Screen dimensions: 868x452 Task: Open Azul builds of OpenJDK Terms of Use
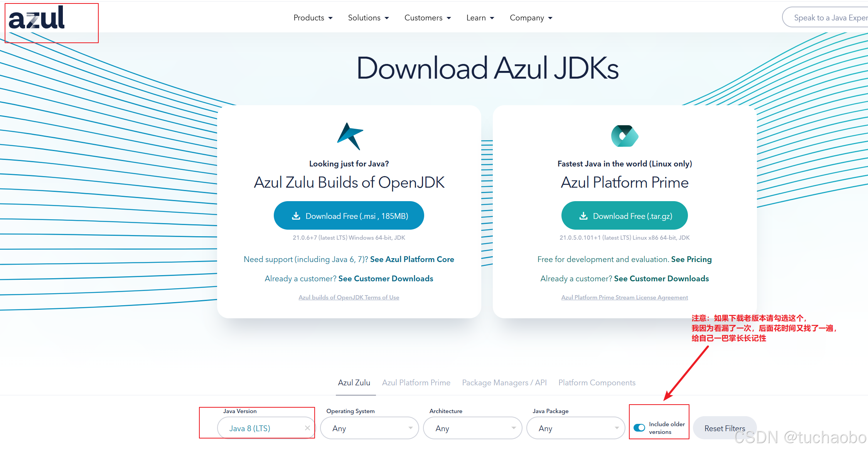349,297
